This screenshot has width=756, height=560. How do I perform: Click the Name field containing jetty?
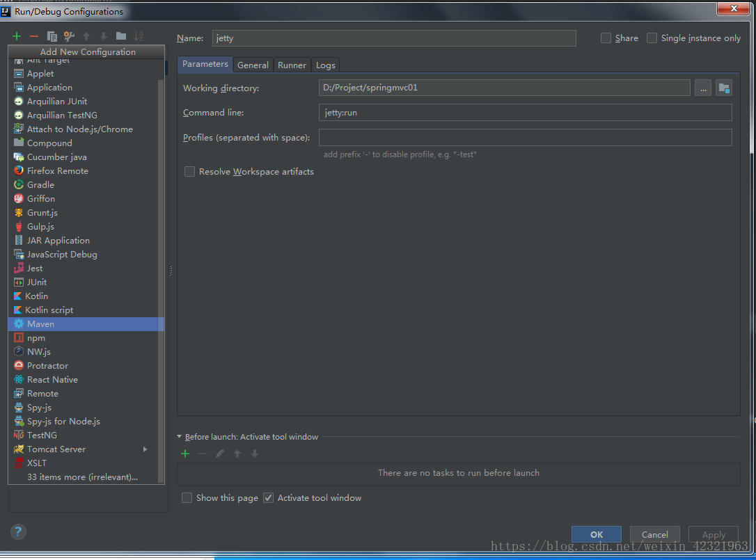[x=394, y=38]
